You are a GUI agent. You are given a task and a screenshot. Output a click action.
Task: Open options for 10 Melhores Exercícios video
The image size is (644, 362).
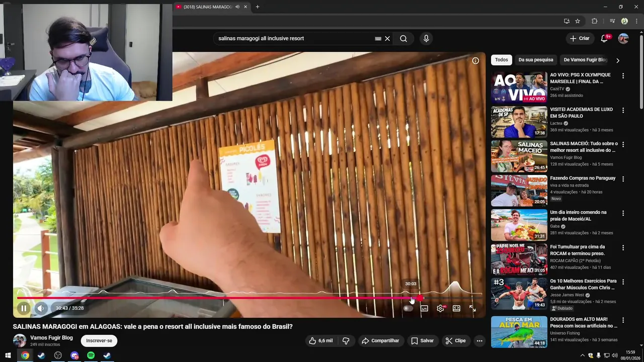click(x=623, y=282)
